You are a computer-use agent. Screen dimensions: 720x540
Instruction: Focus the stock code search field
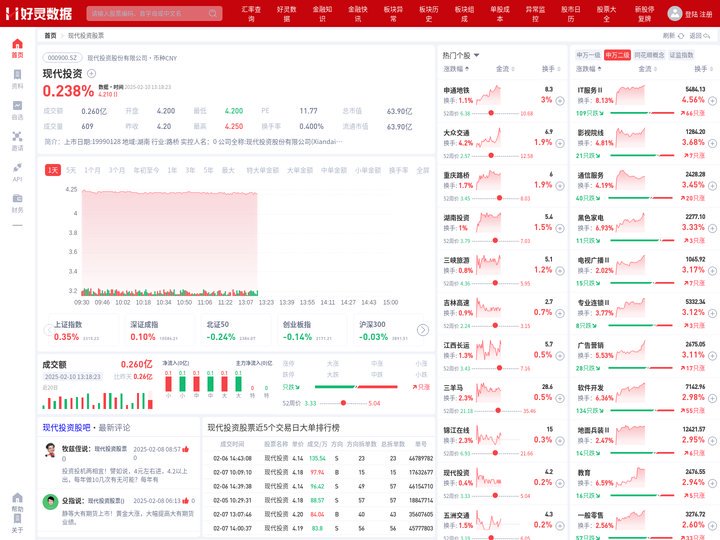pyautogui.click(x=152, y=13)
